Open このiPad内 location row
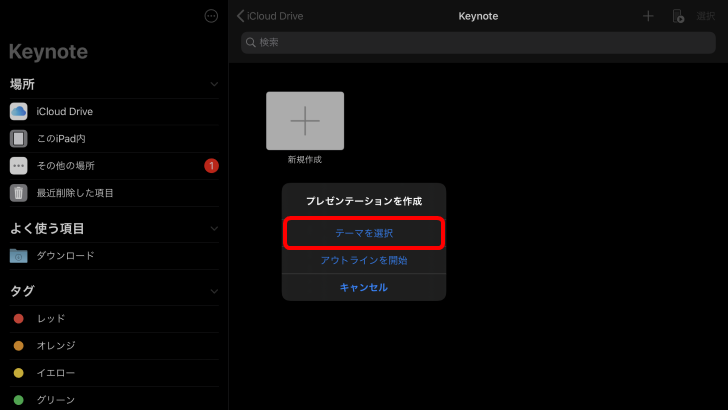The image size is (728, 410). pos(114,138)
